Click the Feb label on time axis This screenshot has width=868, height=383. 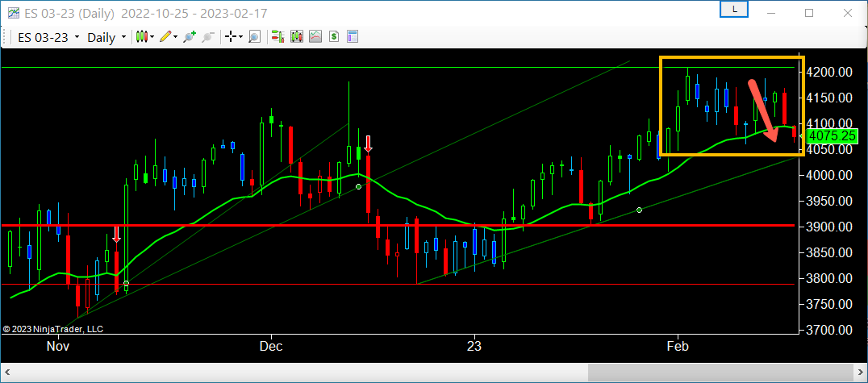coord(678,347)
